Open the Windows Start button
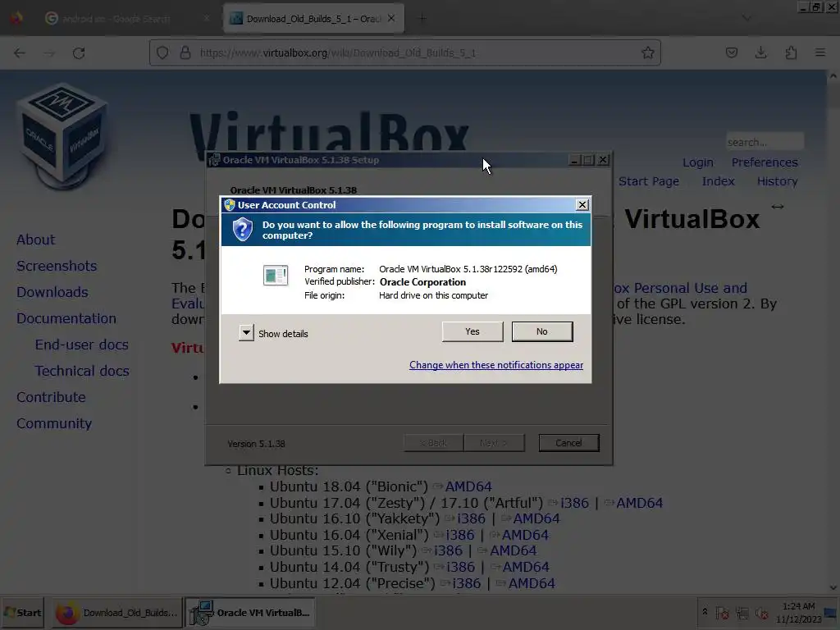Image resolution: width=840 pixels, height=630 pixels. click(x=22, y=612)
